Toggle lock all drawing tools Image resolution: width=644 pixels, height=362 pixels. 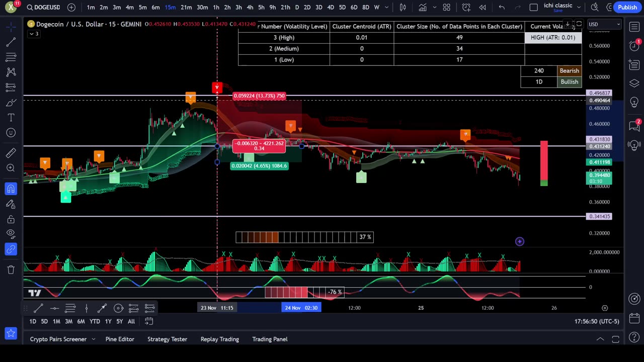coord(11,219)
